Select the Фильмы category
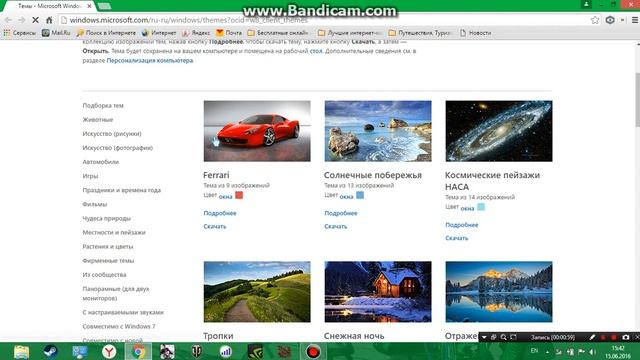Screen dimensions: 640x360 pos(95,204)
